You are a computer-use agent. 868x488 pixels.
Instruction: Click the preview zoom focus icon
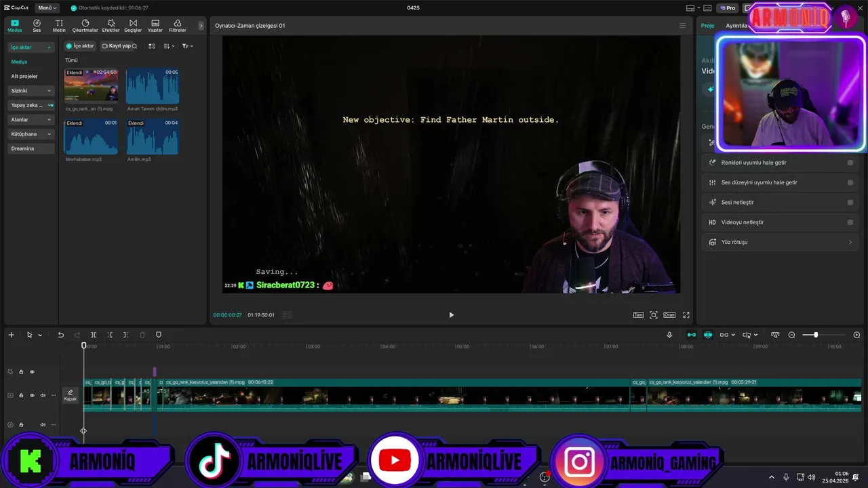point(654,315)
